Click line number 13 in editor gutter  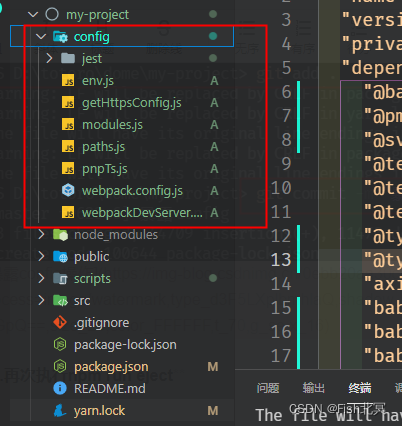tap(281, 260)
